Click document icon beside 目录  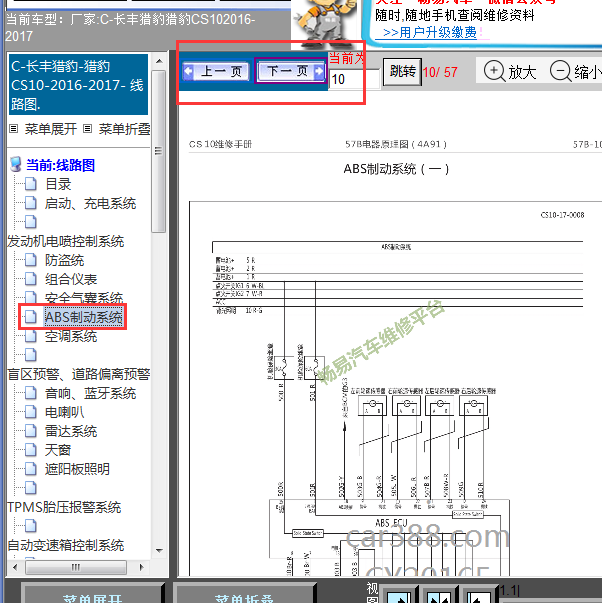[x=31, y=184]
